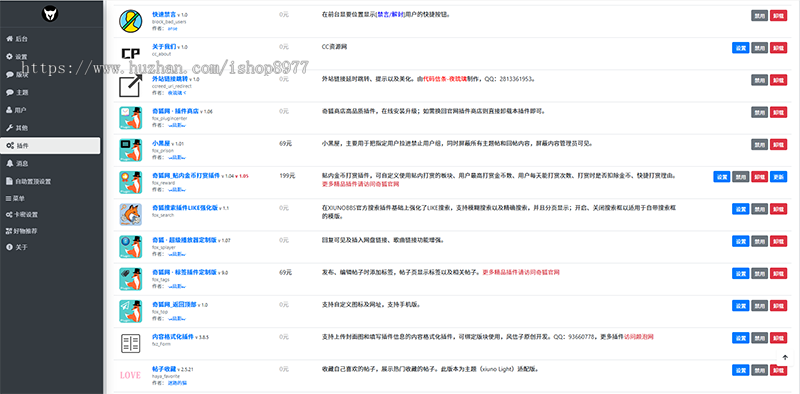Click the back-to-top arrow button
This screenshot has width=800, height=394.
(x=785, y=358)
